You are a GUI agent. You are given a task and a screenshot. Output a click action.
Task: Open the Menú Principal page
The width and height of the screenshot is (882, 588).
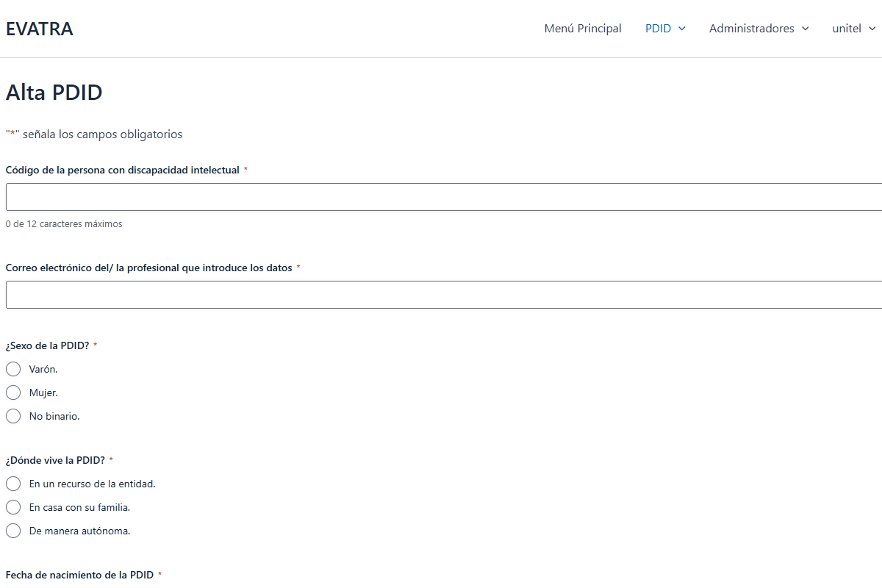pyautogui.click(x=583, y=29)
